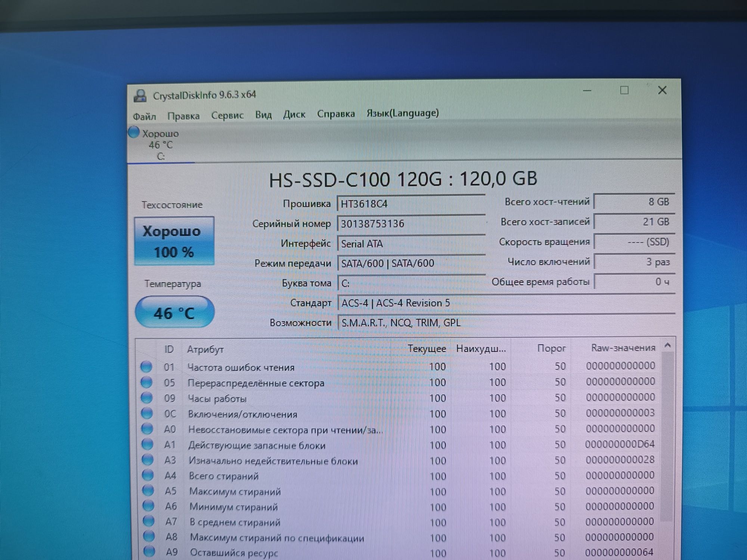Select the row Включения/отключения
The width and height of the screenshot is (747, 560).
pyautogui.click(x=398, y=414)
